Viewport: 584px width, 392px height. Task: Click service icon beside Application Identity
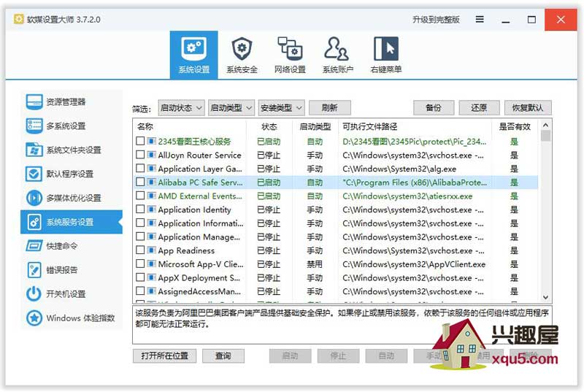(x=151, y=210)
